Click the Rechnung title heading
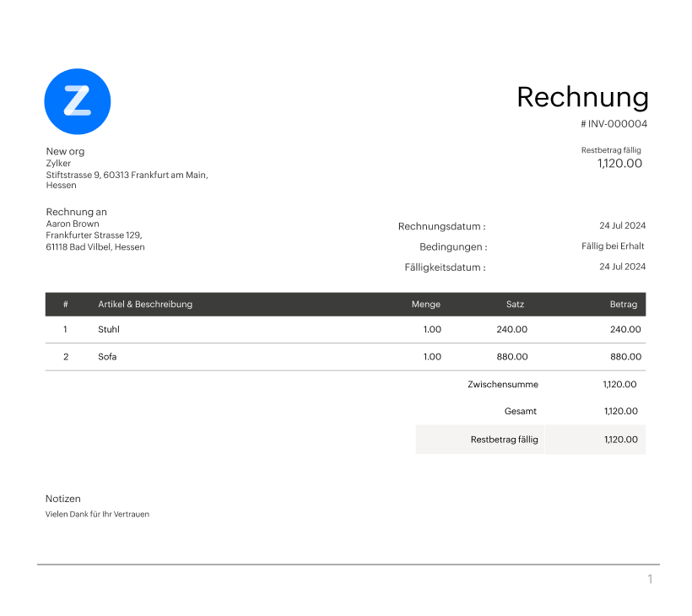This screenshot has height=616, width=692. (583, 97)
